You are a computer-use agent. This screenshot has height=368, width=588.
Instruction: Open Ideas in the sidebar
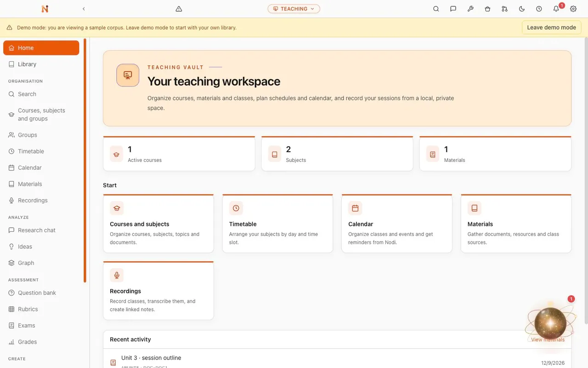pyautogui.click(x=41, y=247)
